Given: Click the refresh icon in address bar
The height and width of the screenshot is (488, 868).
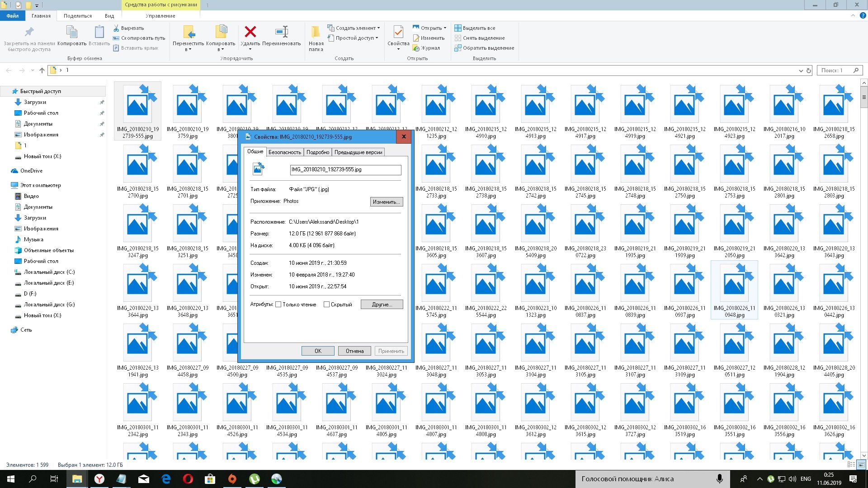Looking at the screenshot, I should [809, 70].
